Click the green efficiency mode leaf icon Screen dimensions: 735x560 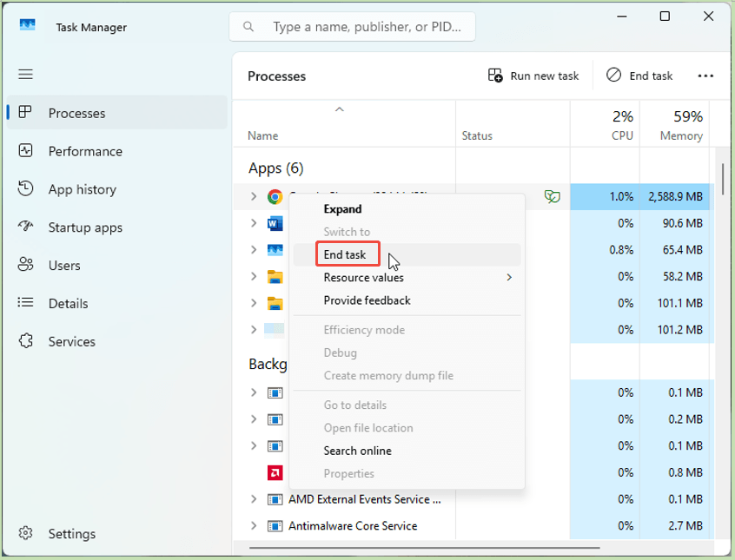(553, 196)
